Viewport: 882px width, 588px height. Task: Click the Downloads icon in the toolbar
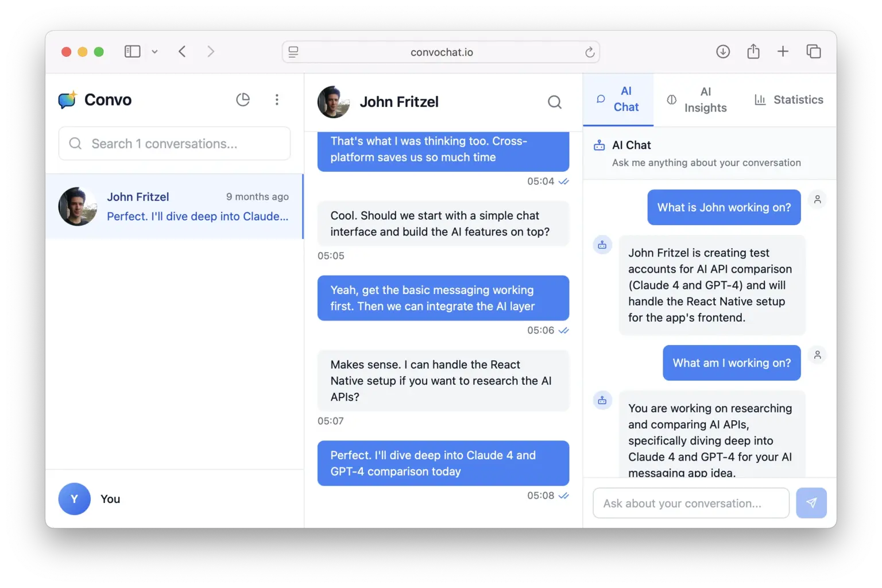[723, 51]
